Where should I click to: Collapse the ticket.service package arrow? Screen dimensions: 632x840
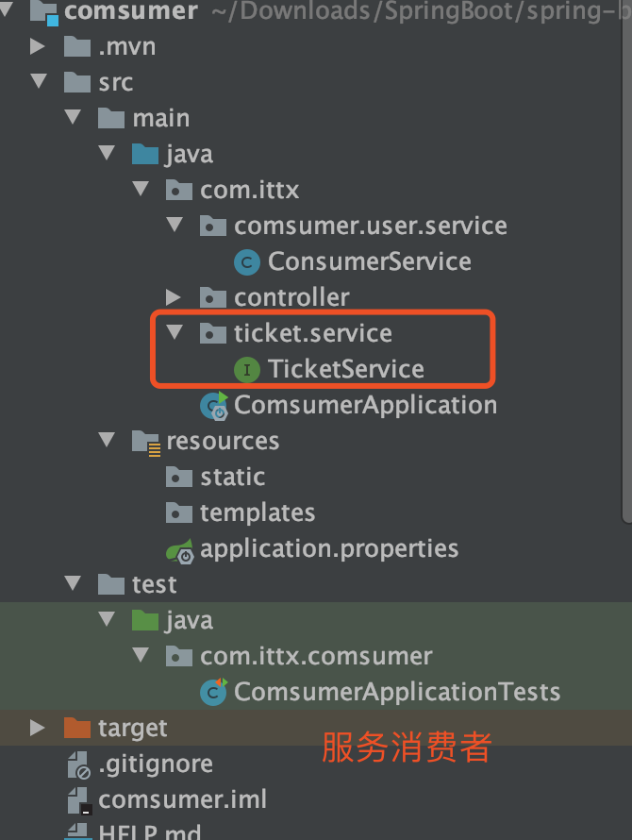click(175, 332)
